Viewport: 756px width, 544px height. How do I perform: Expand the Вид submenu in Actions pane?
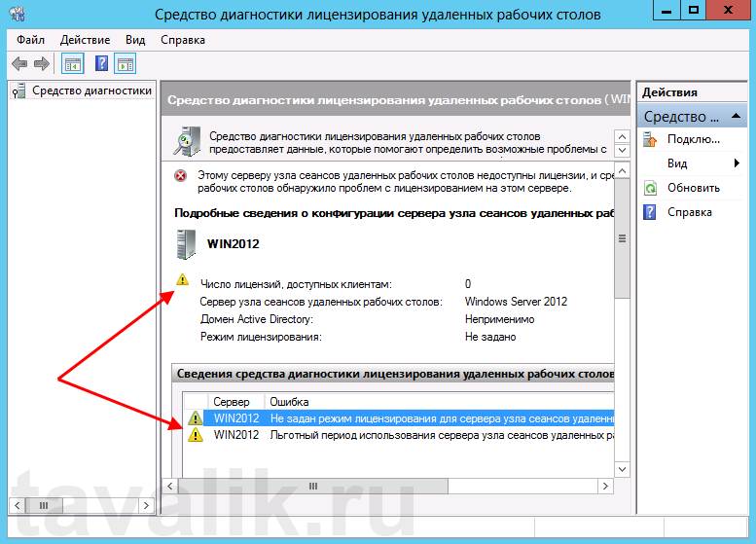tap(737, 163)
